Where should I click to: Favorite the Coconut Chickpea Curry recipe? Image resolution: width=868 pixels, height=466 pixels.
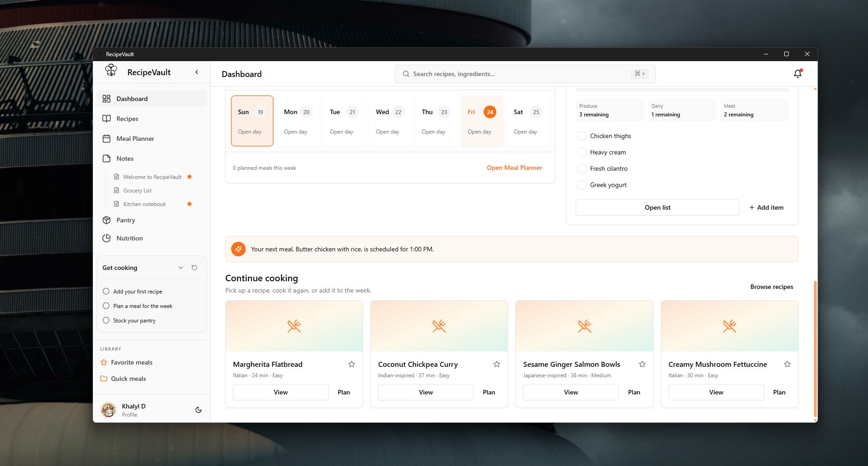click(497, 364)
